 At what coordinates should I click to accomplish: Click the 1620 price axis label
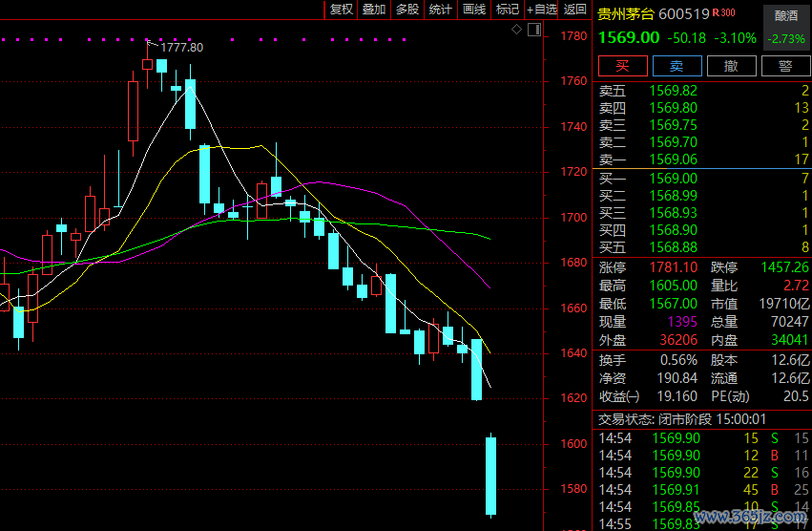tap(573, 397)
